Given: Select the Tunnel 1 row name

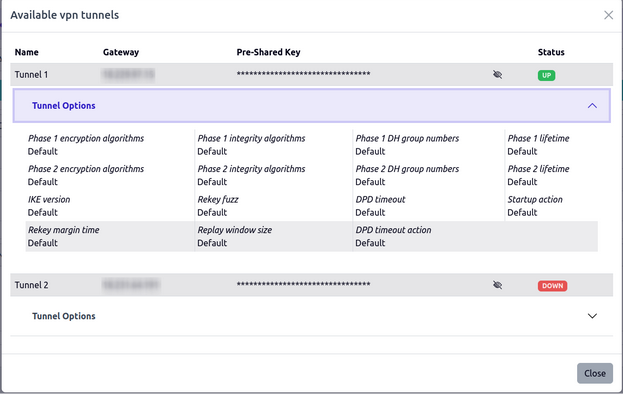Looking at the screenshot, I should 31,75.
